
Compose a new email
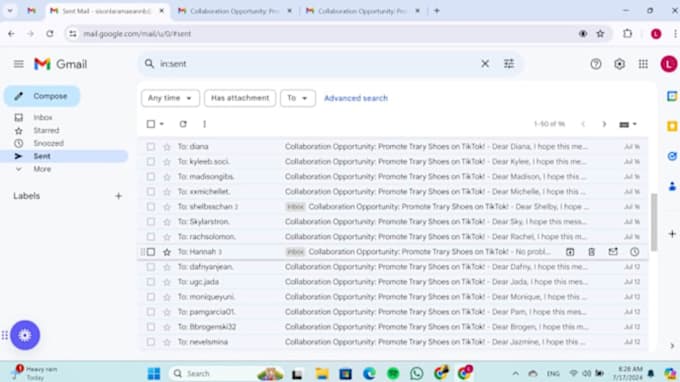[42, 96]
